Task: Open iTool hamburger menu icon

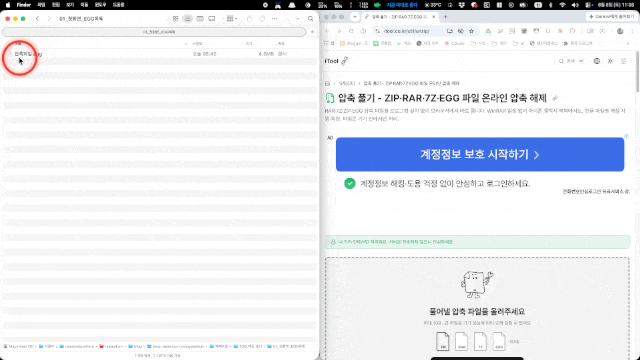Action: click(x=624, y=61)
